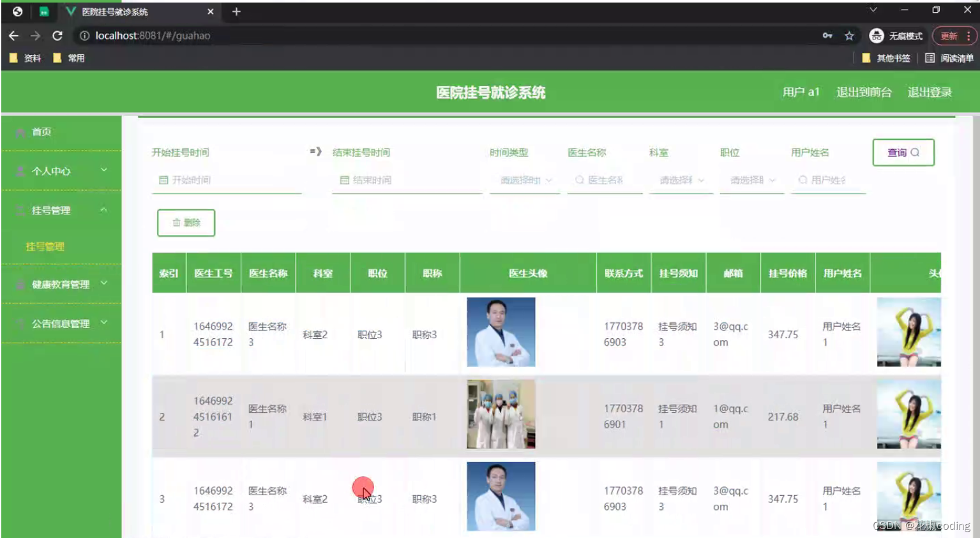The image size is (980, 538).
Task: Open the 科室 dropdown
Action: click(x=680, y=180)
